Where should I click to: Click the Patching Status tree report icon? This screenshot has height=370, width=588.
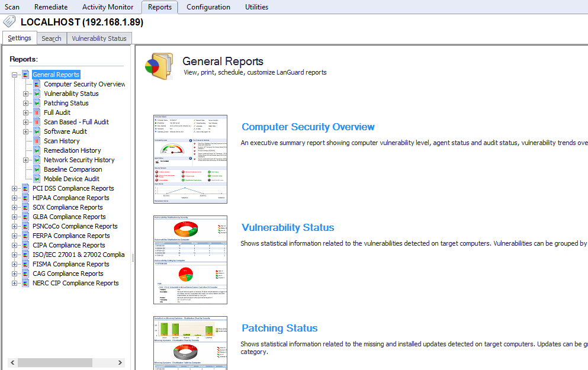[37, 103]
